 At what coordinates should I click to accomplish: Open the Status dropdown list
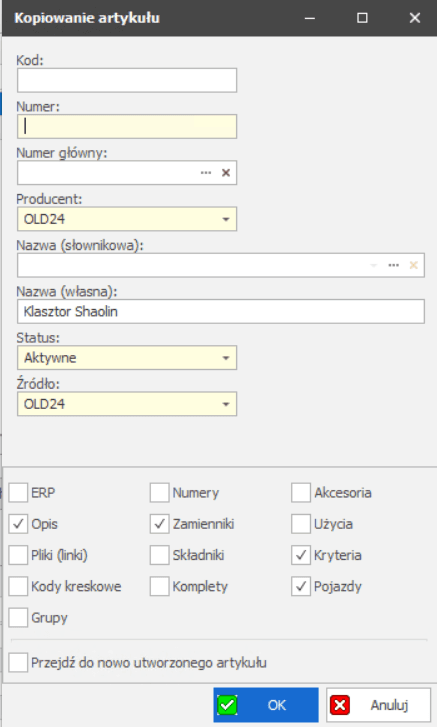click(x=226, y=358)
